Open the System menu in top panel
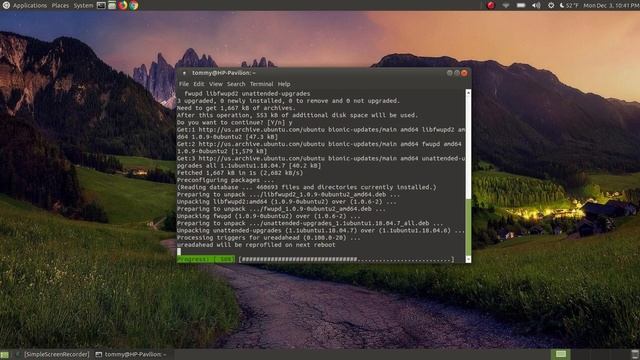This screenshot has width=640, height=360. [83, 6]
